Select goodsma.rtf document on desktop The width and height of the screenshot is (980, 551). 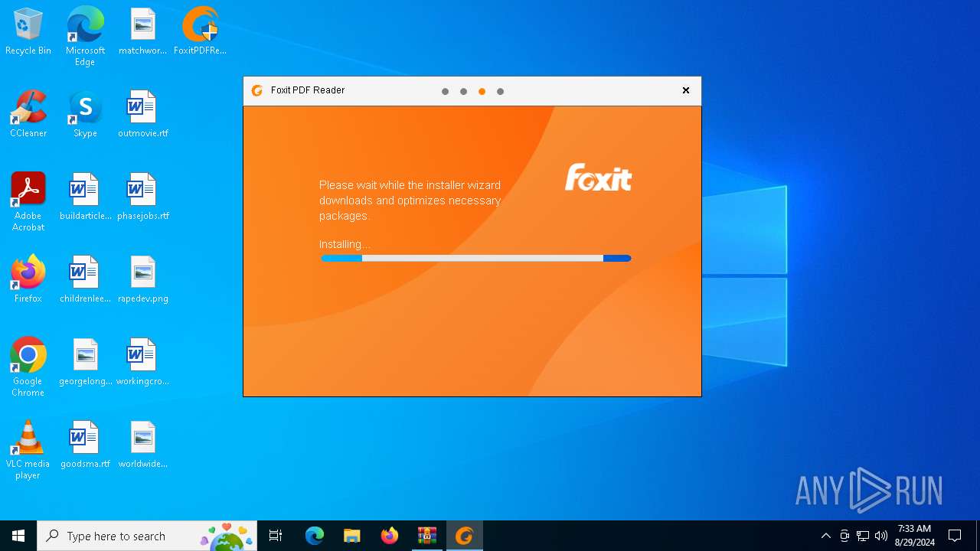pos(85,445)
